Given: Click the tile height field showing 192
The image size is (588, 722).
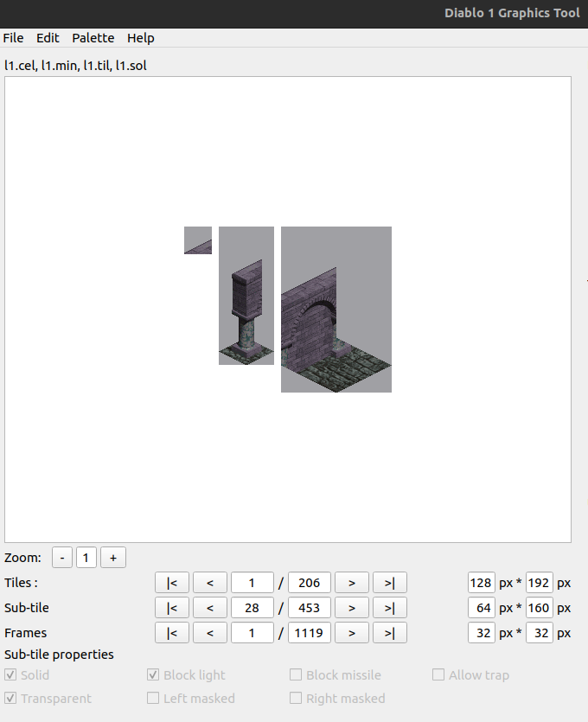Looking at the screenshot, I should click(540, 583).
